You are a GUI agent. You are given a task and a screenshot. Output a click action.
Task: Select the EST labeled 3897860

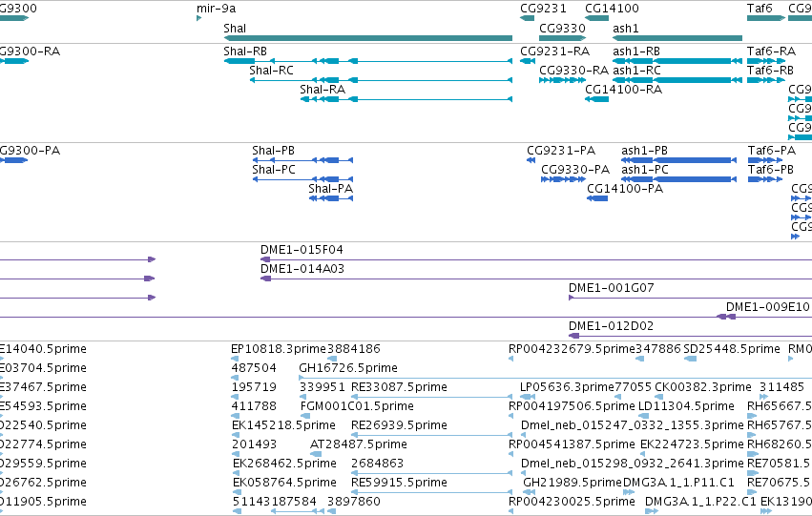[354, 503]
